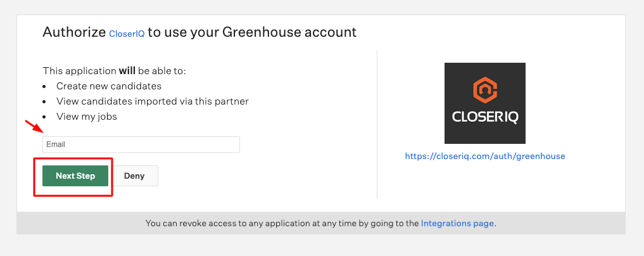Open the closeriq.com/auth/greenhouse URL link
This screenshot has width=644, height=256.
click(485, 156)
